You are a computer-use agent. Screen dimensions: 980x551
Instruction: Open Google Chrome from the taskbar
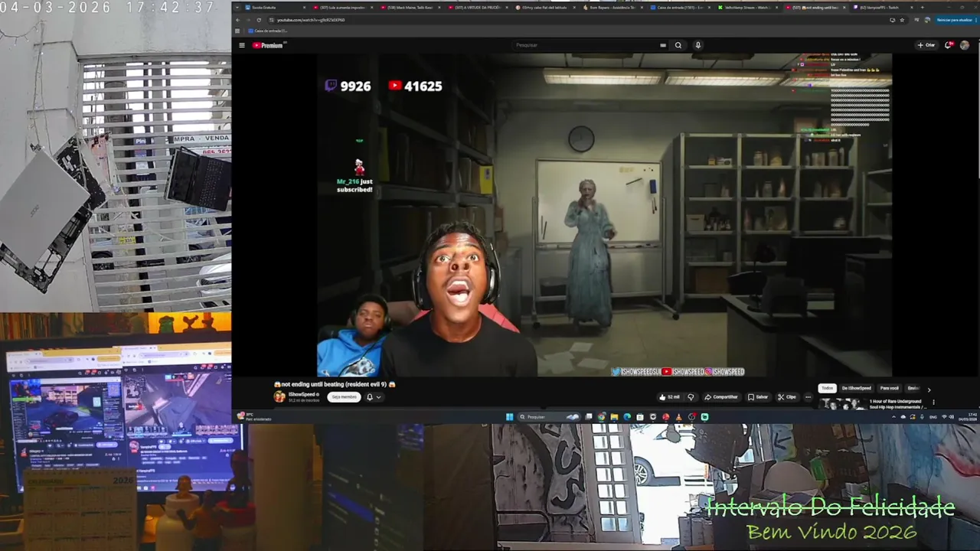pyautogui.click(x=602, y=417)
